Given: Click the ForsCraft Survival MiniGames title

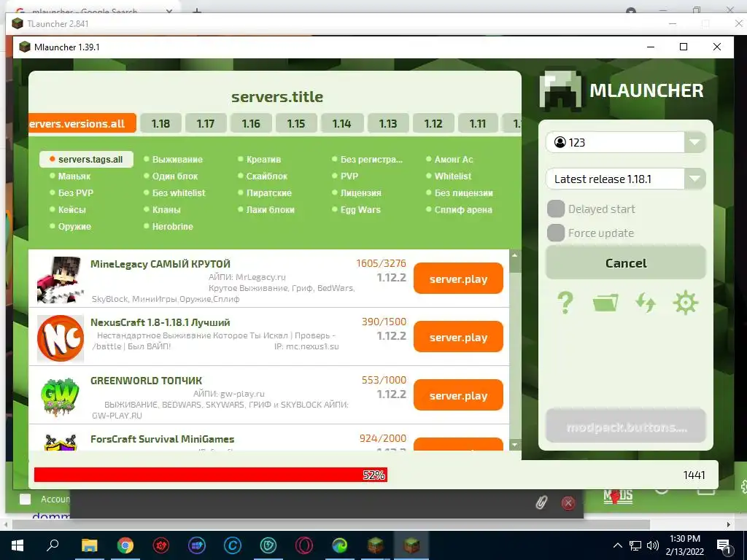Looking at the screenshot, I should 163,438.
